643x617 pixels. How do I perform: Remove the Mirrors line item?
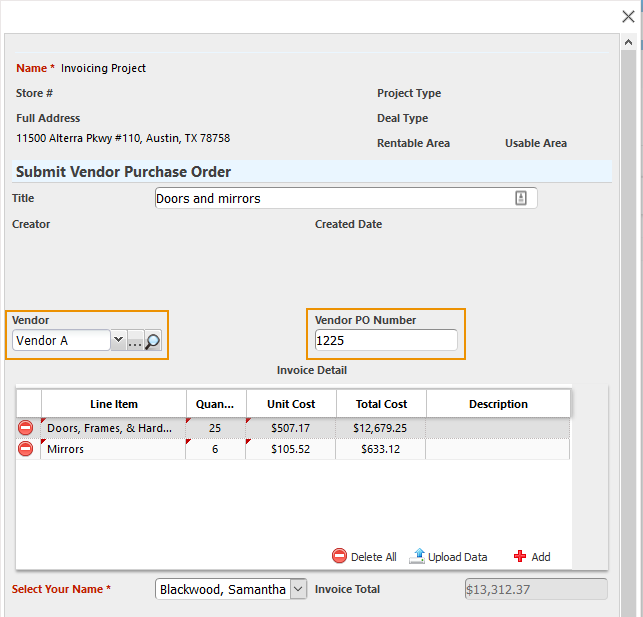25,449
